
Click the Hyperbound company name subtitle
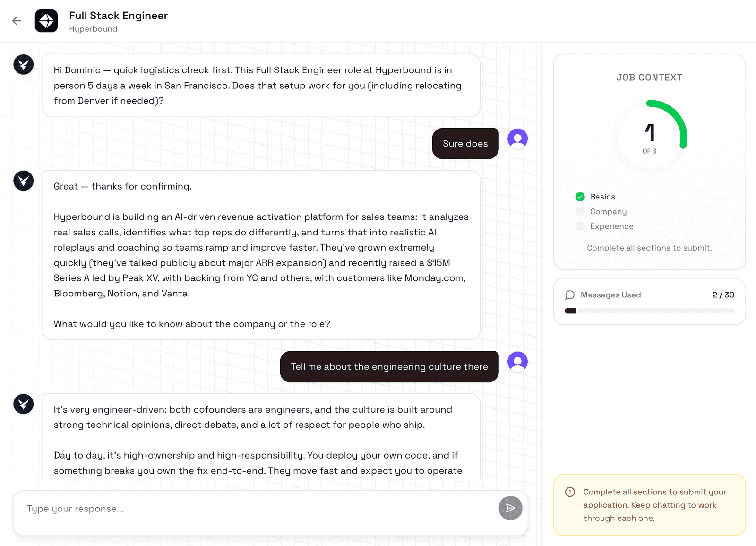click(x=93, y=29)
